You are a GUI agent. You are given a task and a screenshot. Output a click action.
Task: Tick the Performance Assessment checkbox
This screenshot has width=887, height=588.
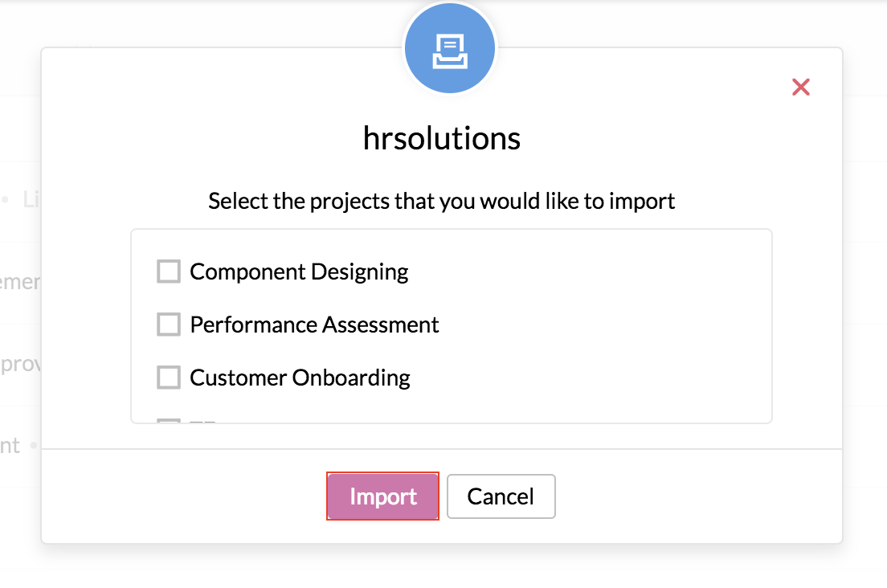(169, 325)
